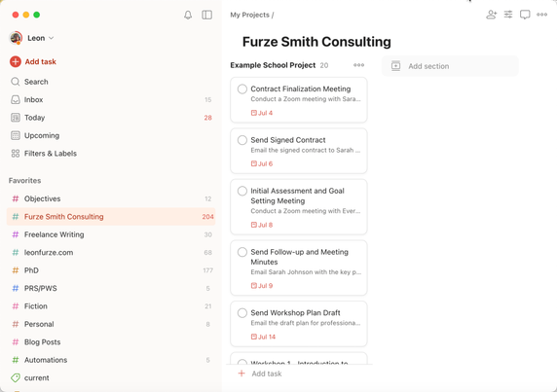The height and width of the screenshot is (392, 557).
Task: Click the red Add task plus icon
Action: pyautogui.click(x=16, y=61)
